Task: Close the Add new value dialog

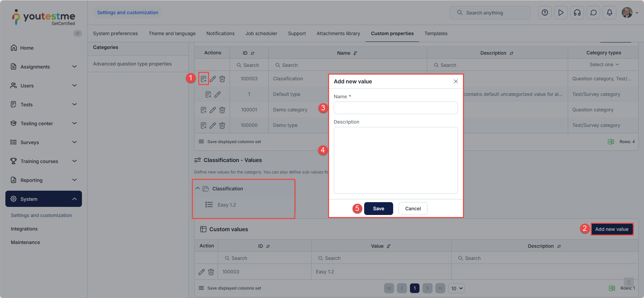Action: [x=456, y=81]
